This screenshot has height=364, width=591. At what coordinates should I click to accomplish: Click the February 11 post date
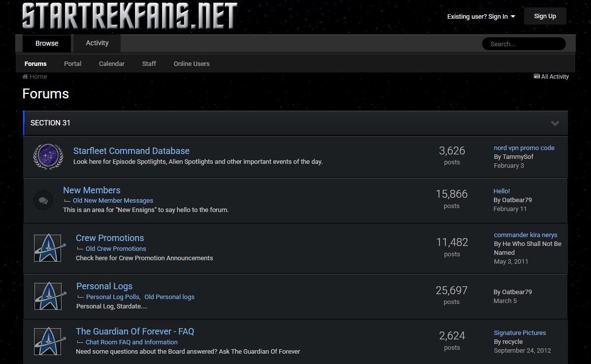[510, 209]
